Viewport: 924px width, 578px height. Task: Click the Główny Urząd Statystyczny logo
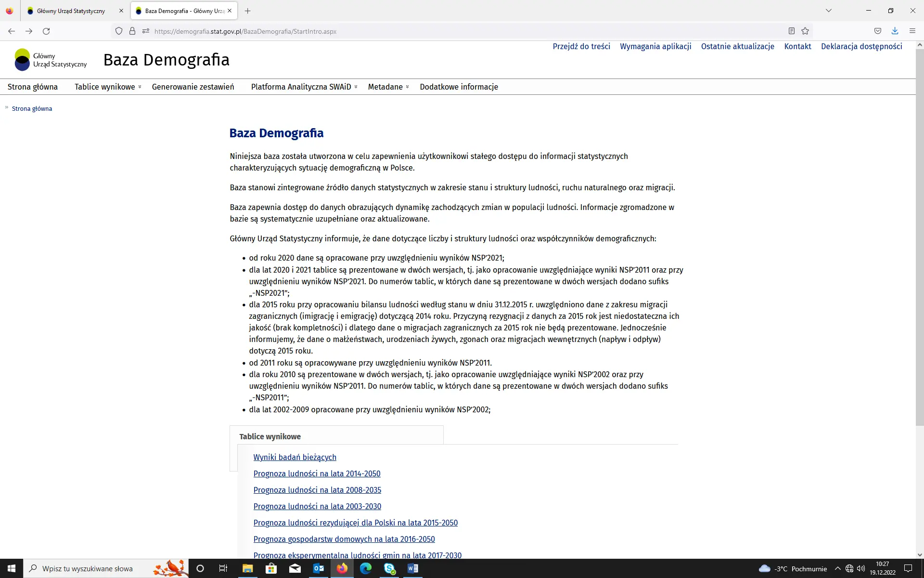click(51, 60)
